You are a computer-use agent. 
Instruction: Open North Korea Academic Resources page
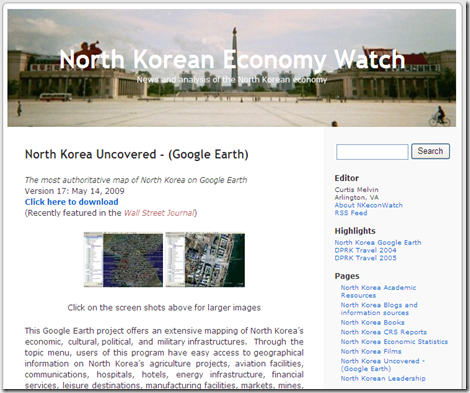[378, 291]
